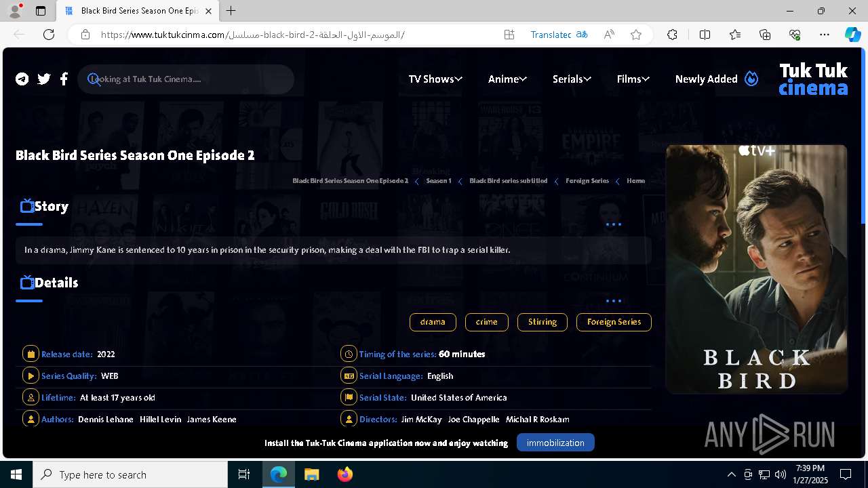Open the Windows Start menu
868x488 pixels.
tap(16, 474)
